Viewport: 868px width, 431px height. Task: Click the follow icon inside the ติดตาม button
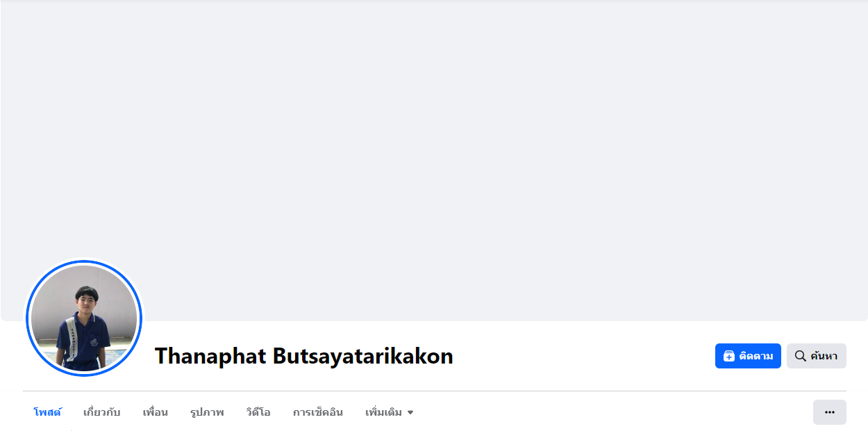click(x=728, y=356)
